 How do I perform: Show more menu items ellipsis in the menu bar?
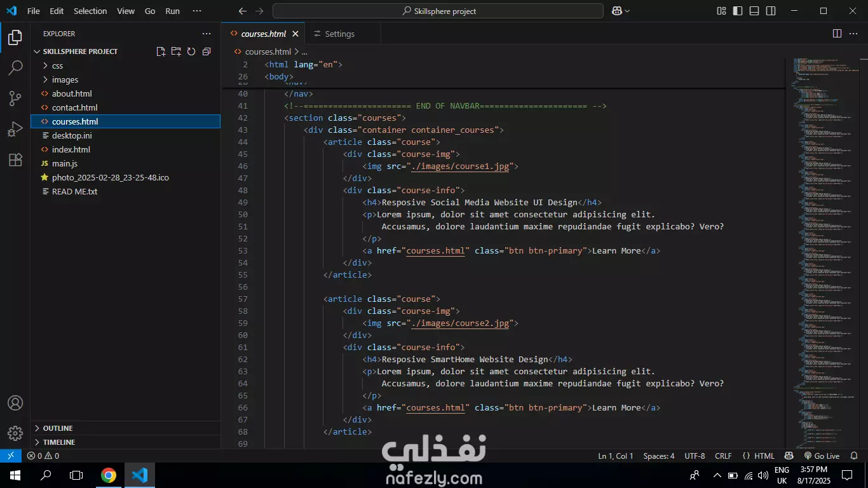point(197,11)
